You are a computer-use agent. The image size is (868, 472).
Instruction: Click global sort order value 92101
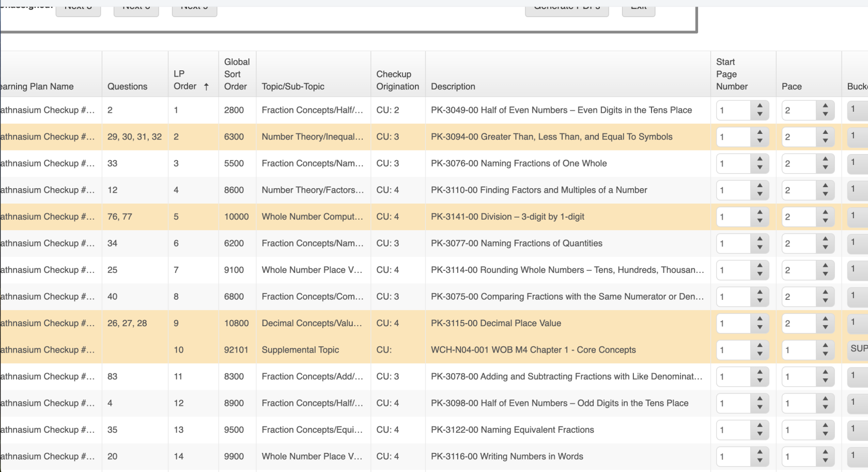tap(236, 350)
